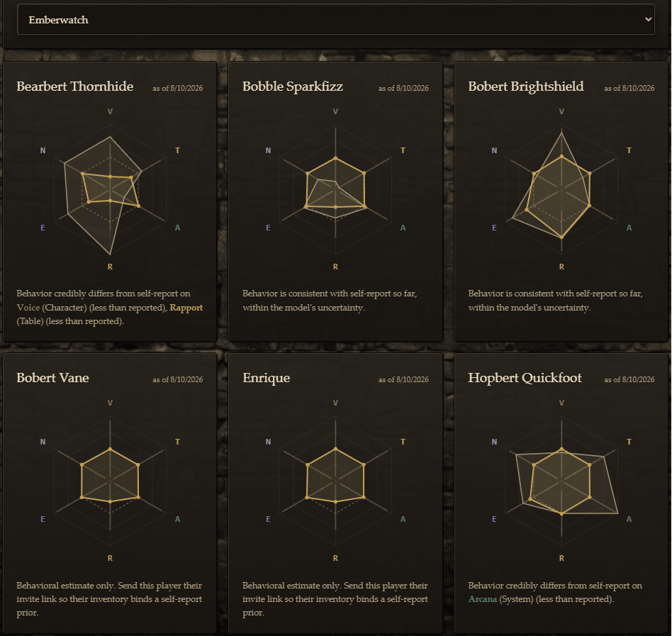
Task: Click the Arcana term in Hopbert Quickfoot's summary
Action: [483, 598]
